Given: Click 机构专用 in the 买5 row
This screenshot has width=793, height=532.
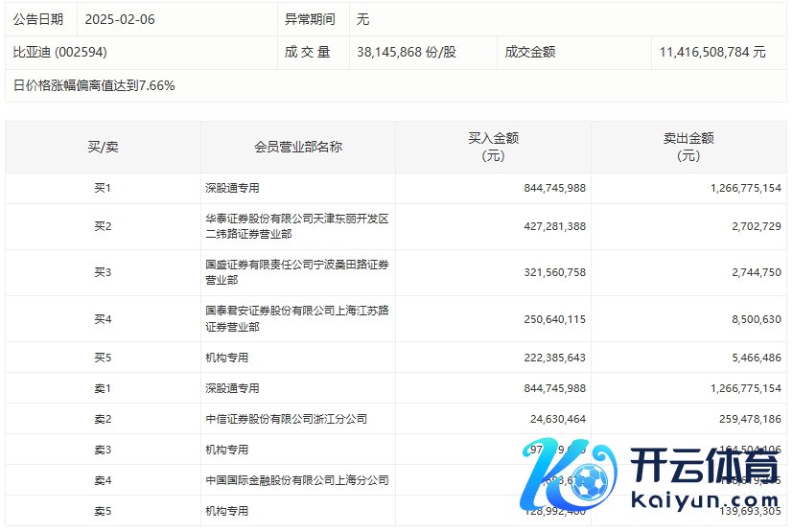Looking at the screenshot, I should [x=226, y=357].
